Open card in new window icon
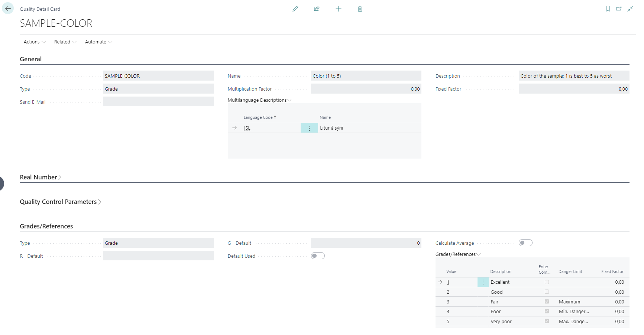Viewport: 644px width, 335px height. click(x=619, y=9)
